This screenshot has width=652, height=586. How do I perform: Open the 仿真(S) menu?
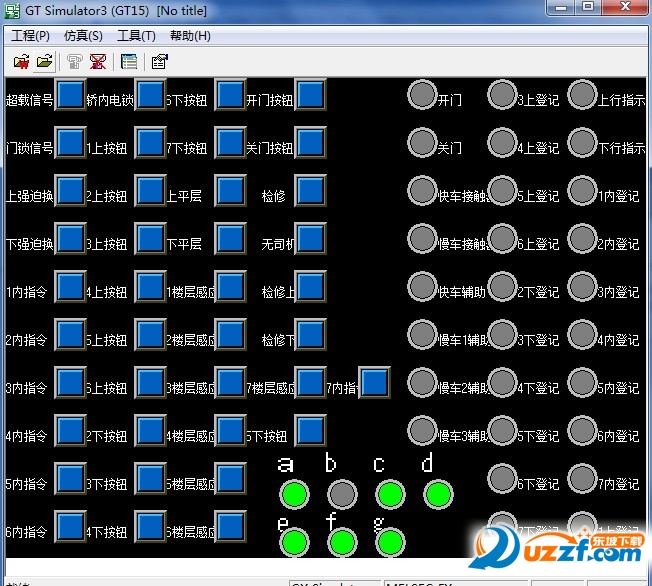(83, 36)
